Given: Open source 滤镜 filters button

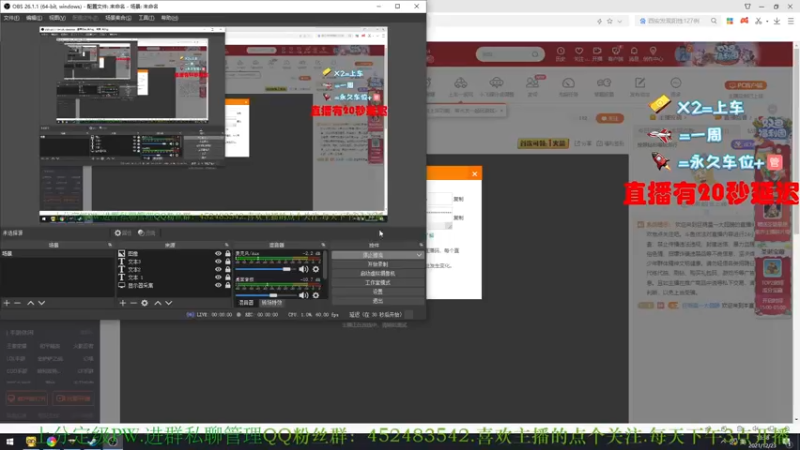Looking at the screenshot, I should tap(147, 233).
